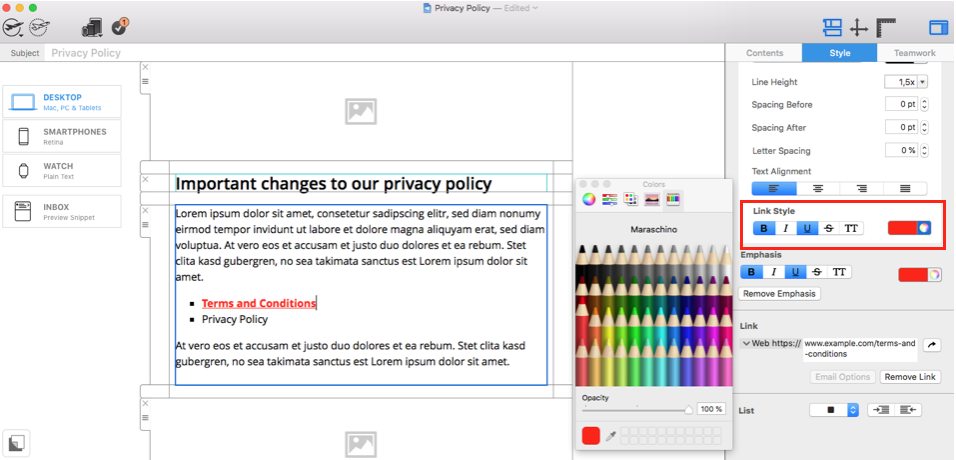Image resolution: width=956 pixels, height=460 pixels.
Task: Toggle layout blocks outline icon
Action: [x=832, y=27]
